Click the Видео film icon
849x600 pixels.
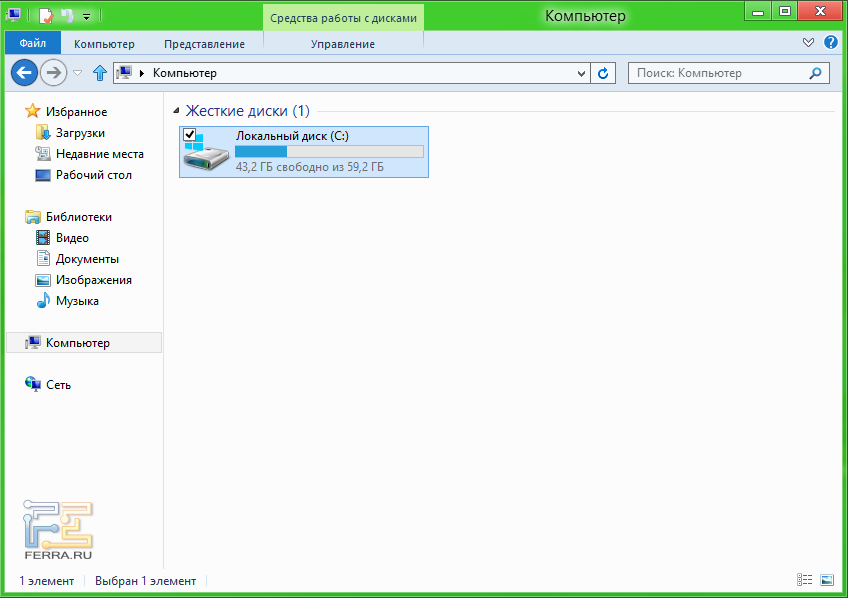pos(43,237)
